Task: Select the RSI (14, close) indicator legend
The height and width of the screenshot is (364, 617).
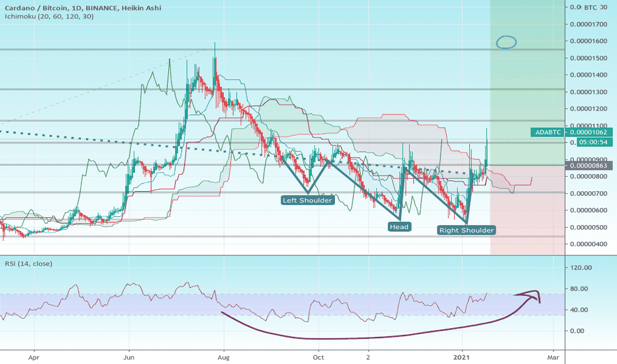Action: [x=28, y=263]
